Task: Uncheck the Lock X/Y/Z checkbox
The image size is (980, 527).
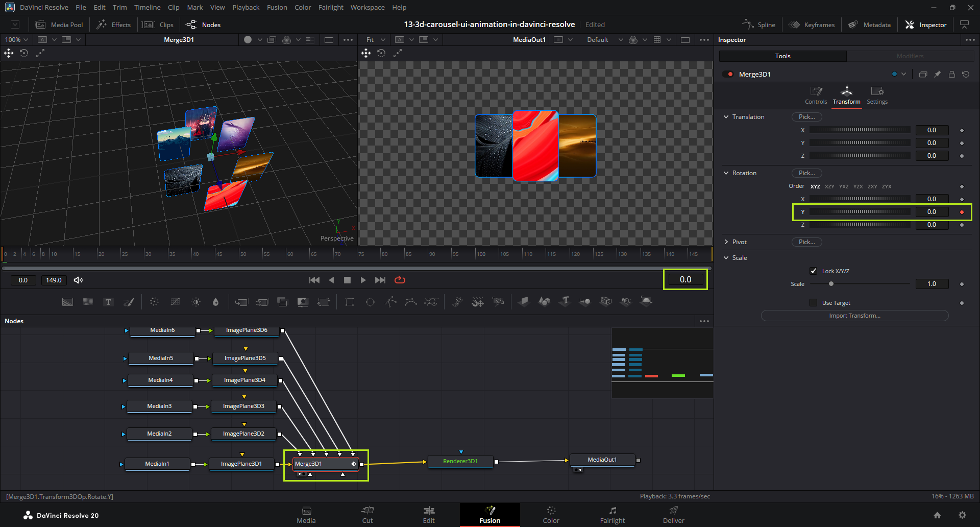Action: (814, 271)
